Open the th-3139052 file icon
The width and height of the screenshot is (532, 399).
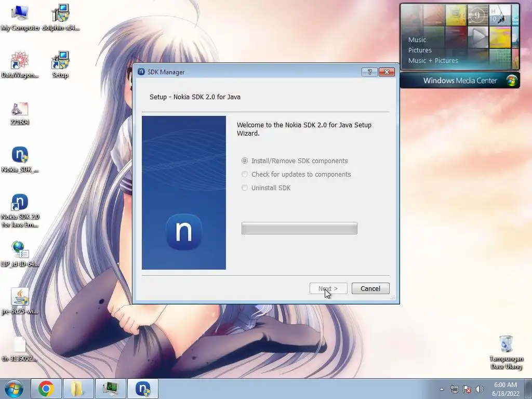pyautogui.click(x=20, y=349)
